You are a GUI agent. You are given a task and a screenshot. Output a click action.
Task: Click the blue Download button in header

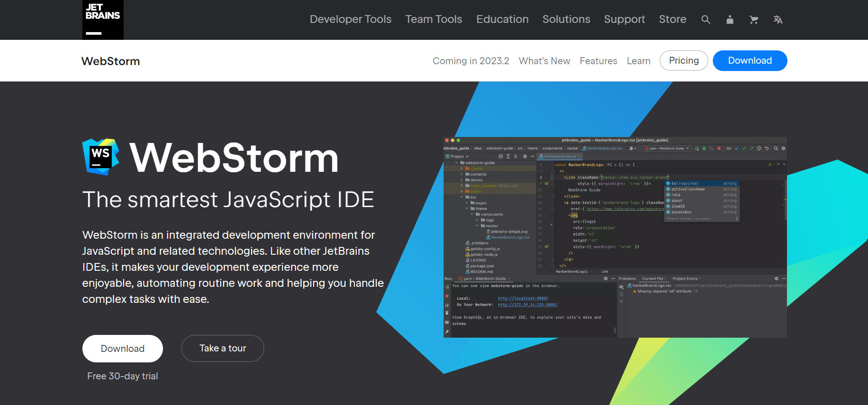(x=749, y=60)
